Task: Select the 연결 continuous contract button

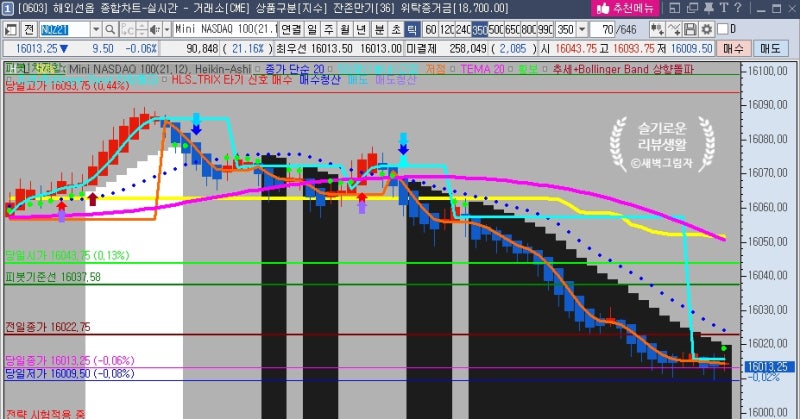Action: coord(291,30)
